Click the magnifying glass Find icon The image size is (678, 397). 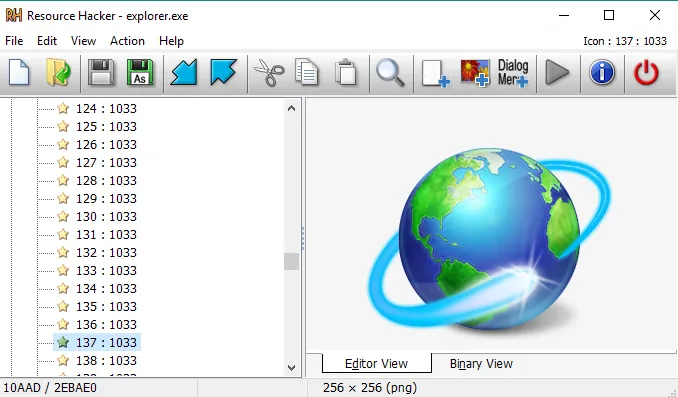[x=390, y=73]
